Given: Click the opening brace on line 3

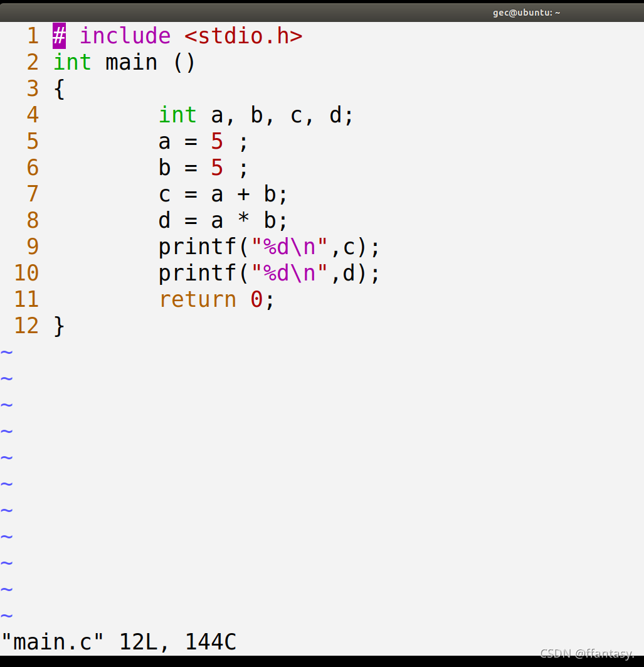Looking at the screenshot, I should tap(60, 89).
